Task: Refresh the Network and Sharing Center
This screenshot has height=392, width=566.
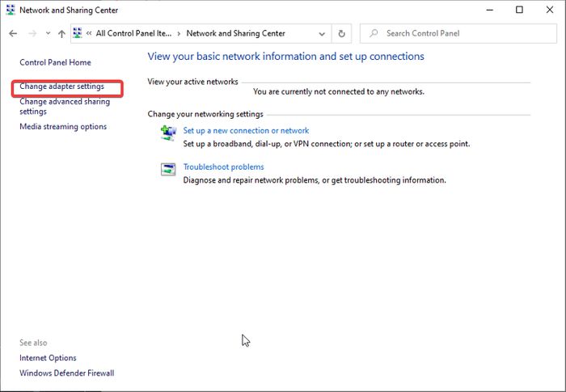Action: pyautogui.click(x=342, y=34)
